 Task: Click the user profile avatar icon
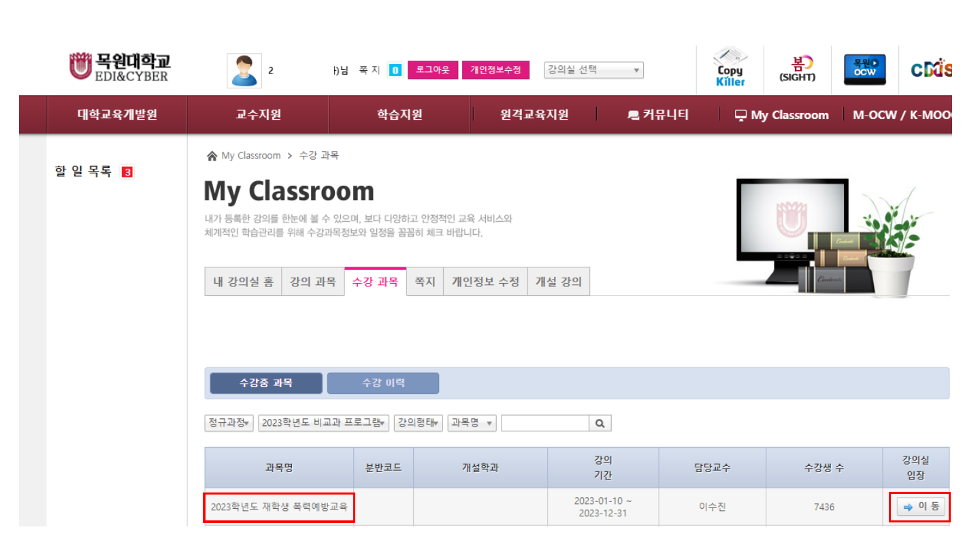coord(244,71)
